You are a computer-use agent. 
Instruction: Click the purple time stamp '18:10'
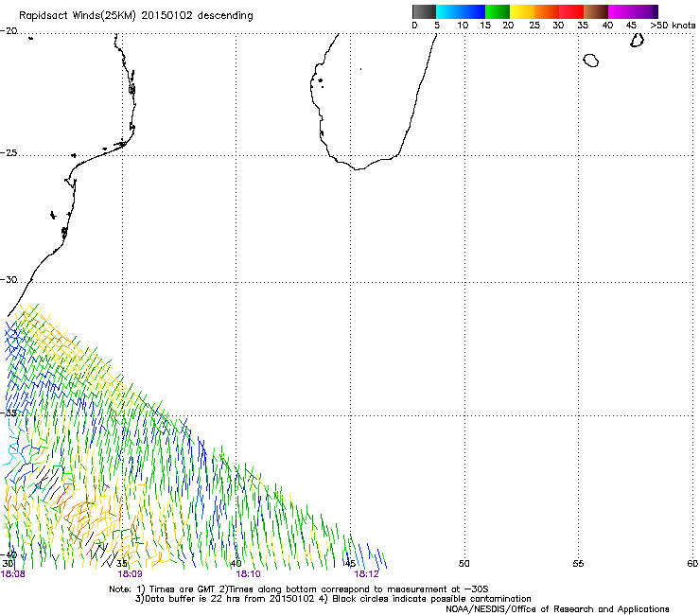(248, 574)
